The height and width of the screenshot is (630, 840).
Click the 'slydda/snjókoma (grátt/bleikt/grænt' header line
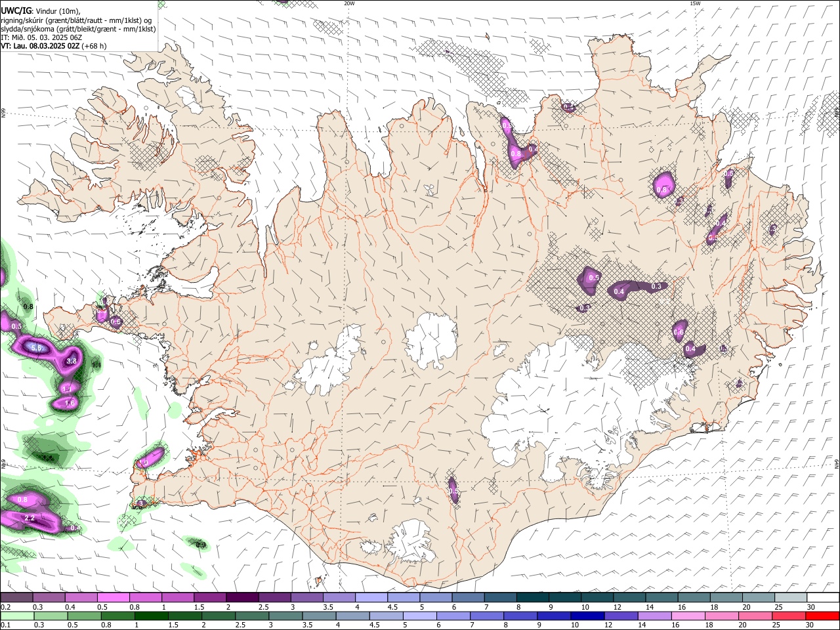[78, 29]
